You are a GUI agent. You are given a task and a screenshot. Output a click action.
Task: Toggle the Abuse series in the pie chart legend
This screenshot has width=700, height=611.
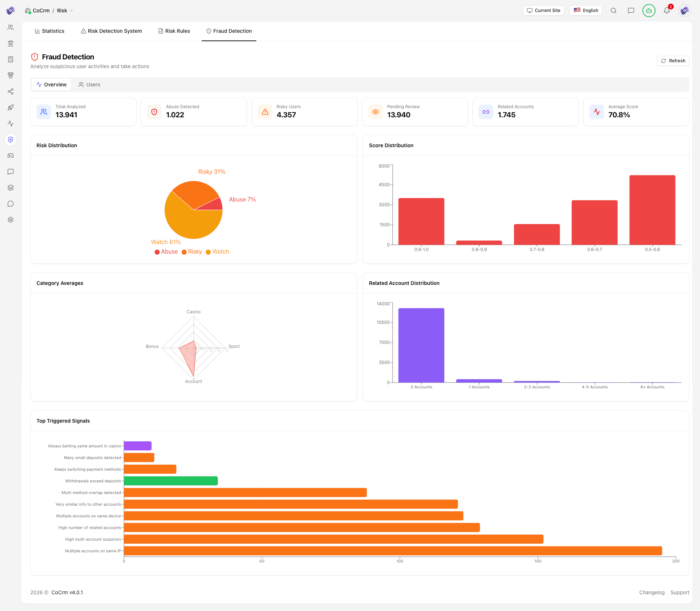[166, 251]
